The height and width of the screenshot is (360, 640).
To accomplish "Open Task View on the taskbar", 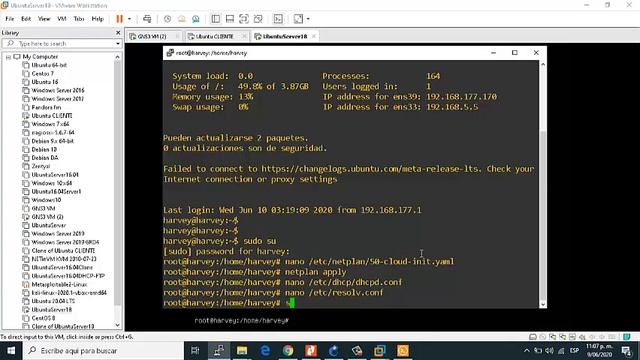I will click(195, 351).
